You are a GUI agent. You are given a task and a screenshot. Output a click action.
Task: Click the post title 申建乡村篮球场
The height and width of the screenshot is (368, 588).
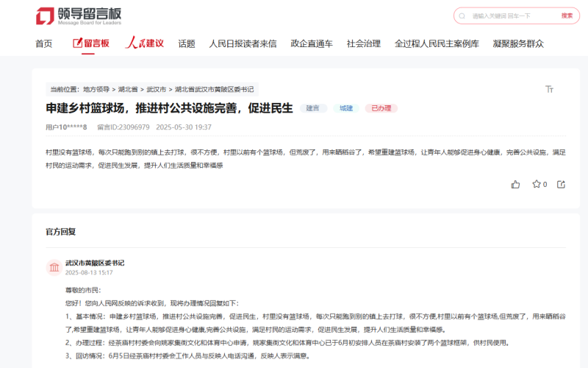pos(169,108)
